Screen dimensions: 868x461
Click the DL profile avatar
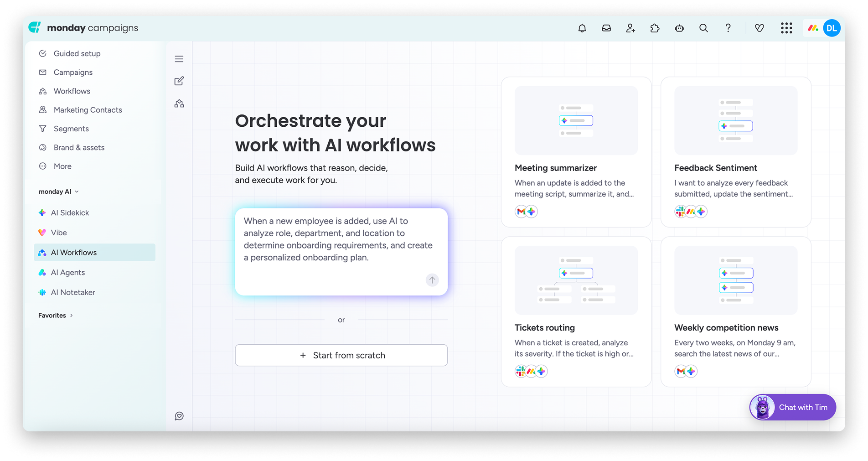[x=832, y=28]
